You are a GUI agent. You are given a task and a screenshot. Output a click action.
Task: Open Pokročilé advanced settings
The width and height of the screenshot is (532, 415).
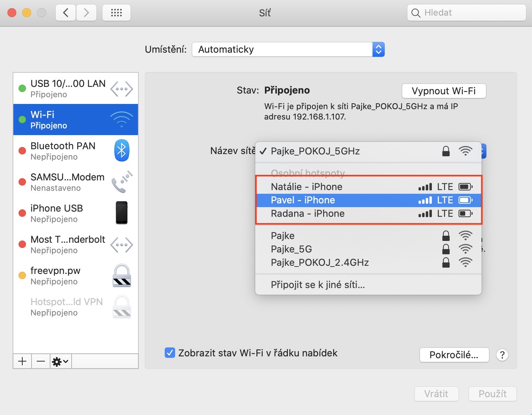point(454,355)
